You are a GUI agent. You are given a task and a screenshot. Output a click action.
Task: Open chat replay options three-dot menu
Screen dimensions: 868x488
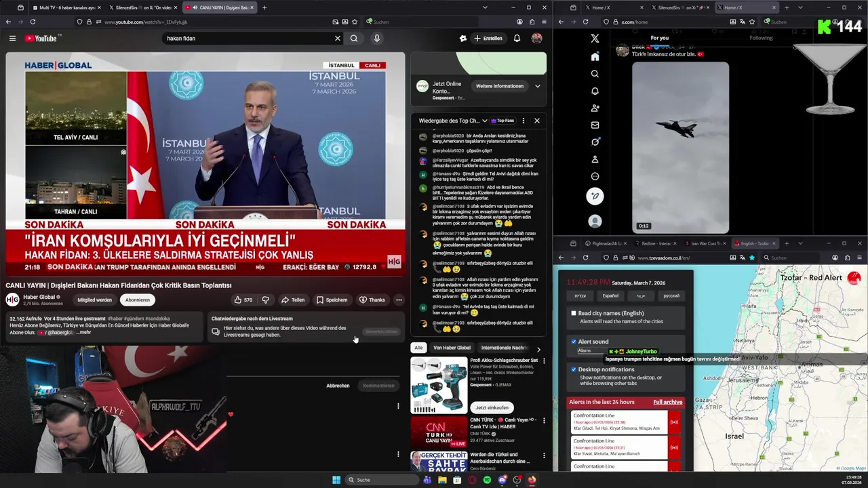point(523,121)
